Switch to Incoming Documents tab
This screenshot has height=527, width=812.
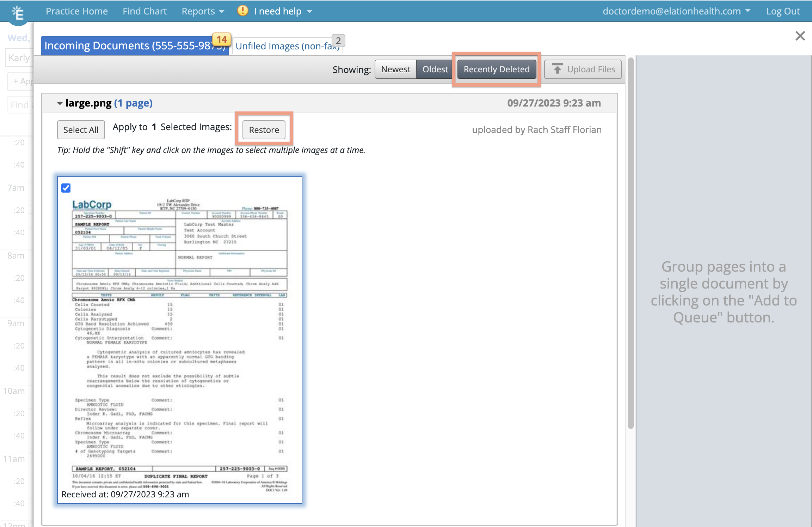[135, 46]
